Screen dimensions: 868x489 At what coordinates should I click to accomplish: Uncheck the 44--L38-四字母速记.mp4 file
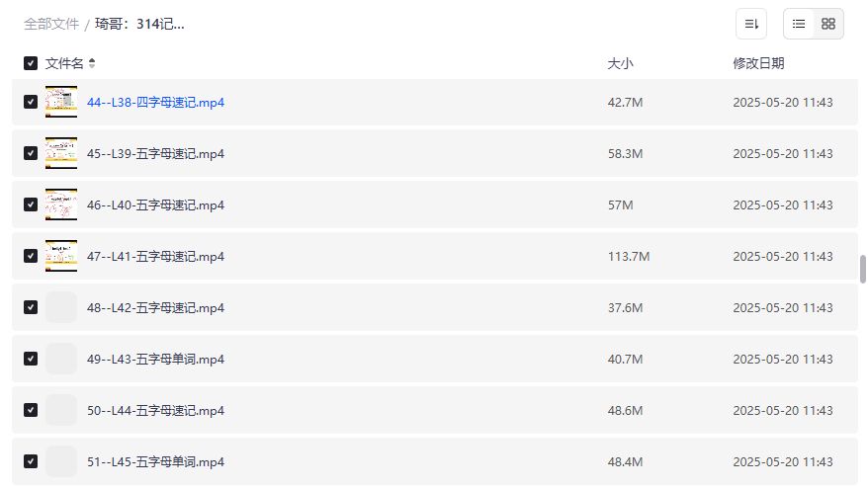(x=31, y=102)
